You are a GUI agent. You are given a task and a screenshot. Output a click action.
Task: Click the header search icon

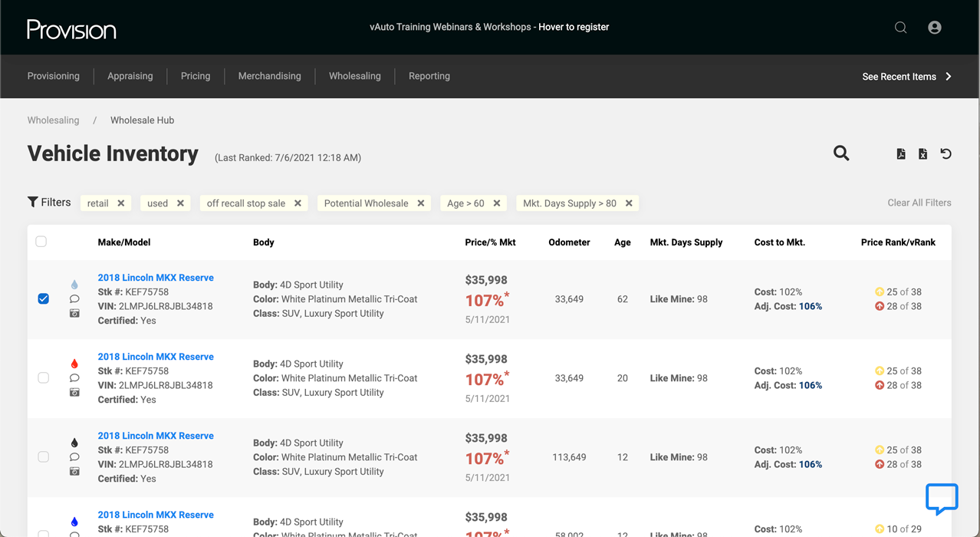coord(901,28)
